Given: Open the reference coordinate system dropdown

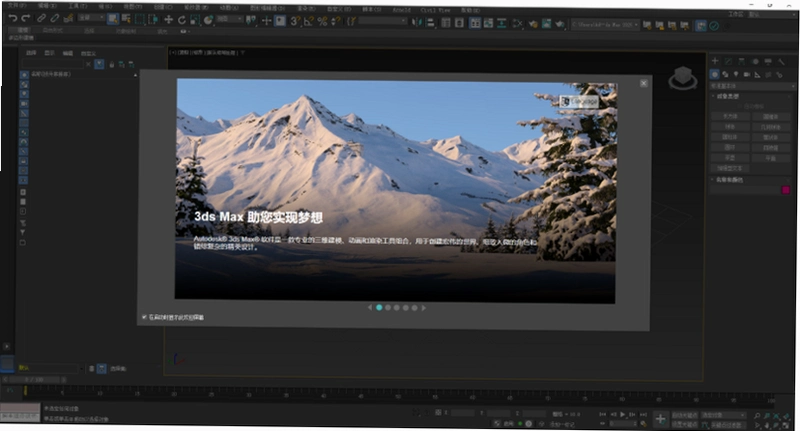Looking at the screenshot, I should (x=230, y=19).
